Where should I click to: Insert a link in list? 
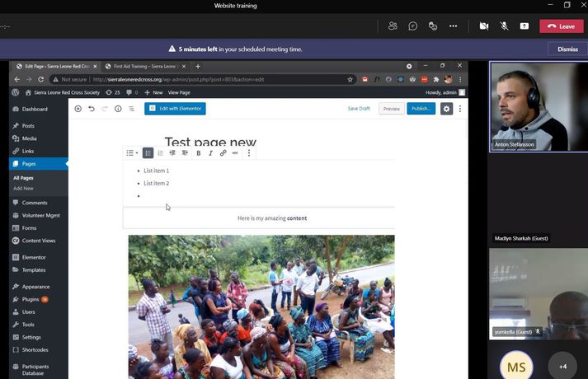[223, 152]
